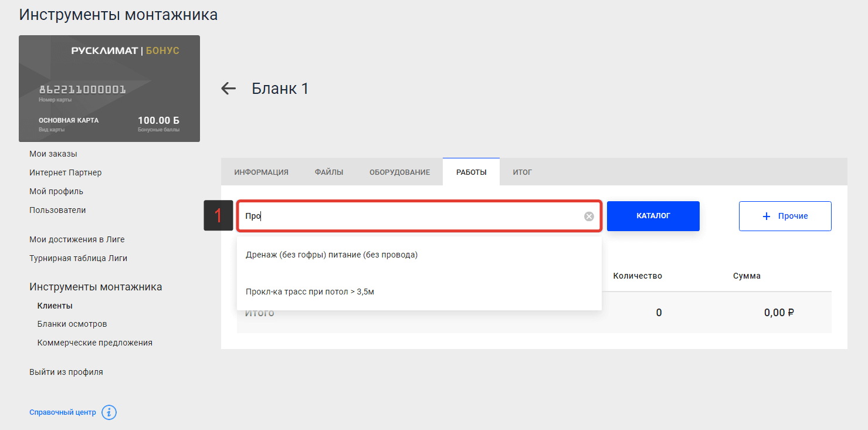Go to the Оборудование tab
The width and height of the screenshot is (868, 430).
[x=399, y=172]
